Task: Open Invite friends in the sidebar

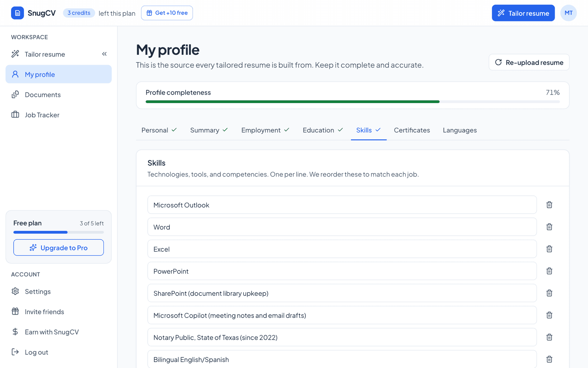Action: click(58, 312)
